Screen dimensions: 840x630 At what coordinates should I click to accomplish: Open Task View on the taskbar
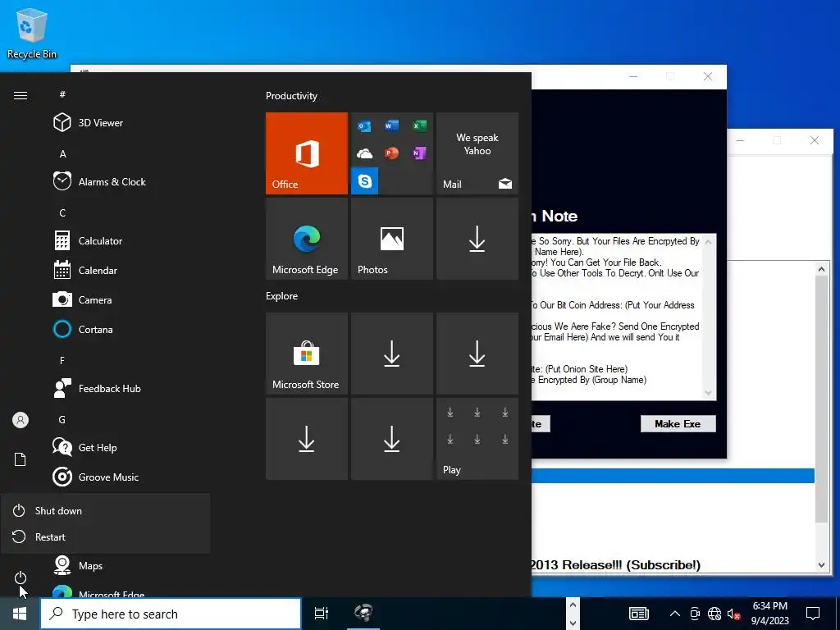(322, 614)
